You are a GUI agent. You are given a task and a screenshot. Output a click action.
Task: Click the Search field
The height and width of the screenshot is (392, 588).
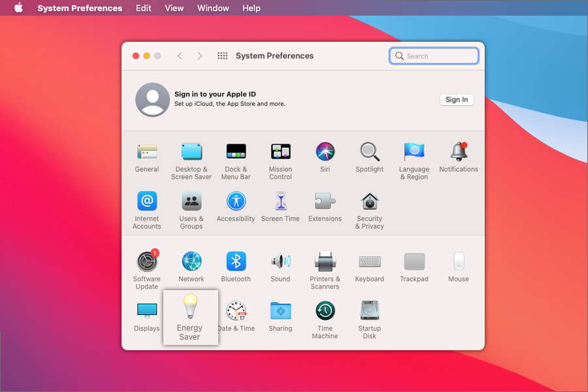coord(434,56)
